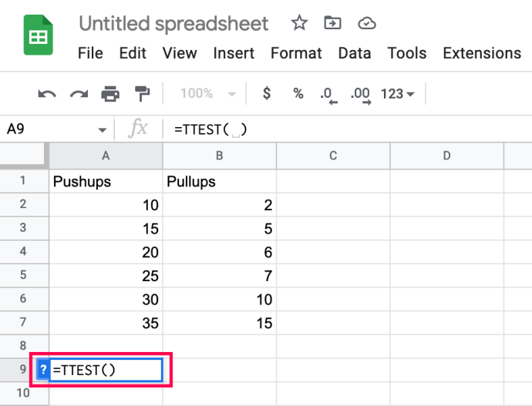Decrease decimal places button

click(x=328, y=94)
